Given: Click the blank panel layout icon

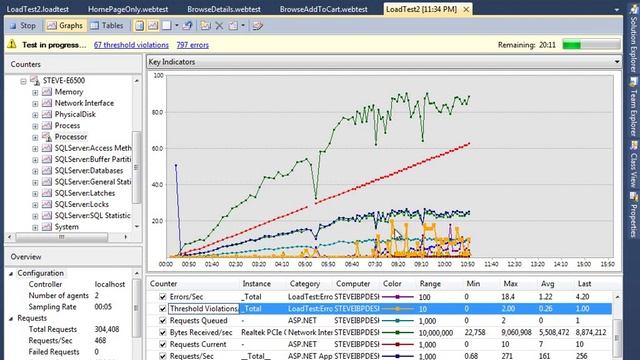Looking at the screenshot, I should click(167, 26).
